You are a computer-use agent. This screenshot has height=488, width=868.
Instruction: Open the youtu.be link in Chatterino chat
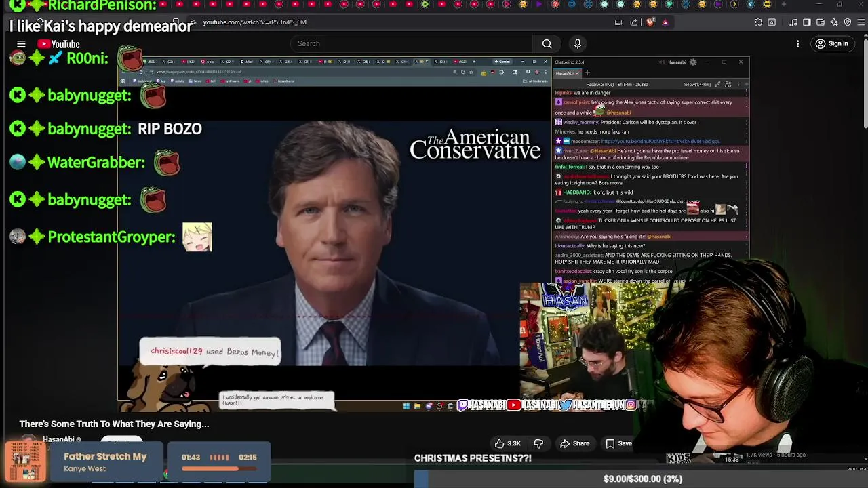(660, 141)
